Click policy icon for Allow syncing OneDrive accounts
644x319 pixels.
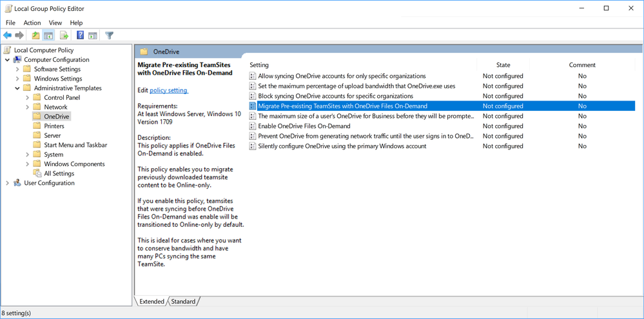(253, 76)
